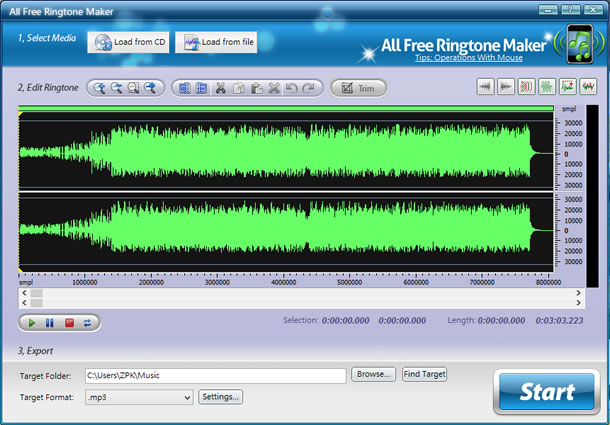The image size is (610, 425).
Task: Click the redo arrow icon
Action: pyautogui.click(x=309, y=88)
